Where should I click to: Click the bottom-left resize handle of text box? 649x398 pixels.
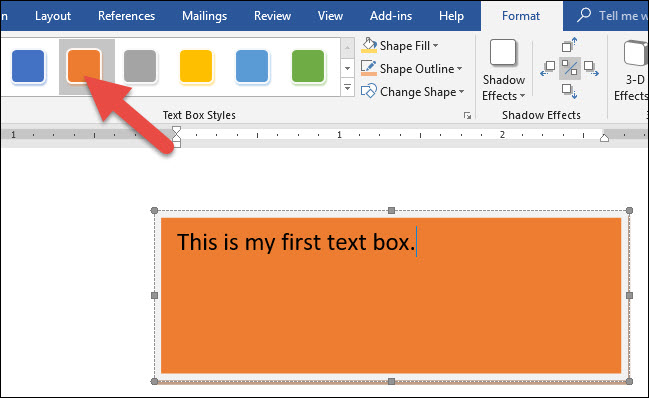tap(154, 381)
